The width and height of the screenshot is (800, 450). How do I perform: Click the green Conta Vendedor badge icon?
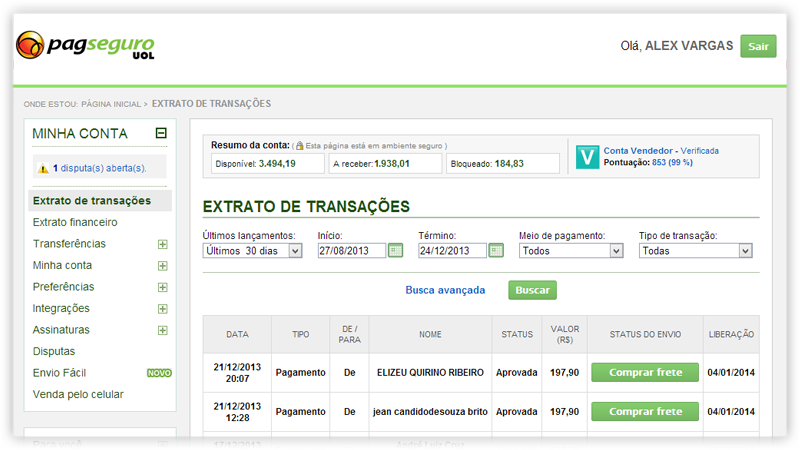[x=587, y=156]
